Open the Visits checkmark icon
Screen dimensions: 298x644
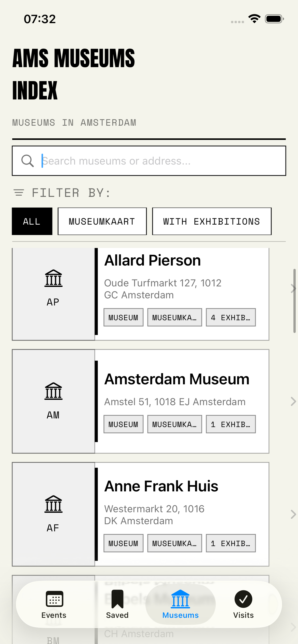[x=243, y=599]
